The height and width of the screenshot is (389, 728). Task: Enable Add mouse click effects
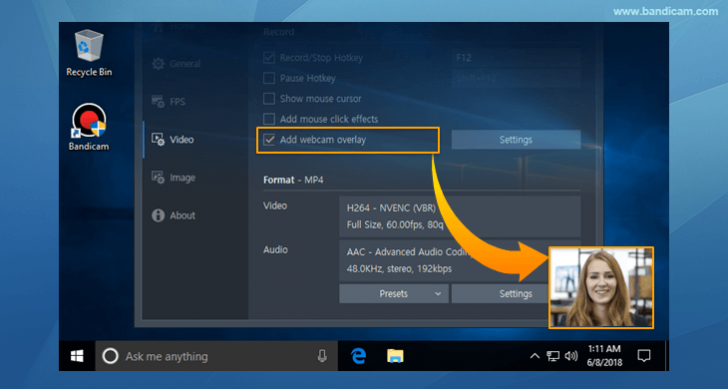[x=269, y=119]
